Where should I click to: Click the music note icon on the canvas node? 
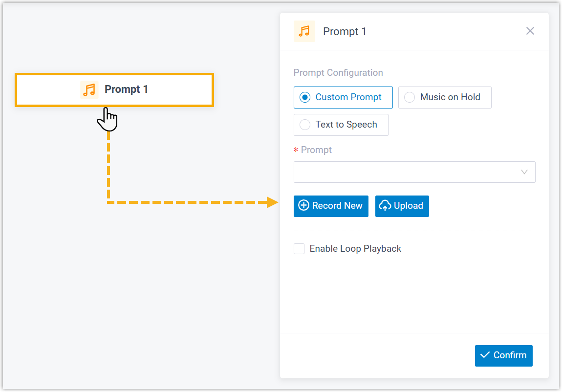tap(89, 90)
